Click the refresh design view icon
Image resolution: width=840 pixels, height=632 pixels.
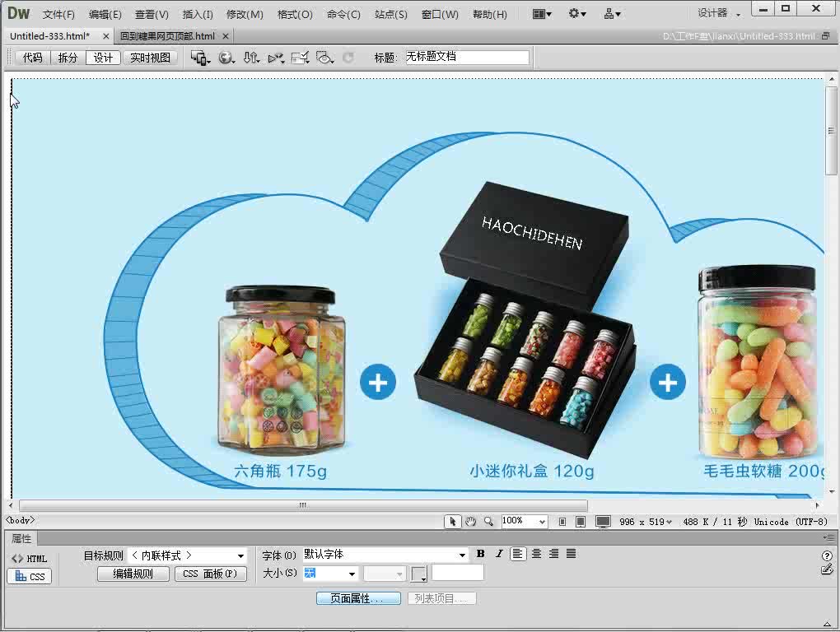point(348,58)
